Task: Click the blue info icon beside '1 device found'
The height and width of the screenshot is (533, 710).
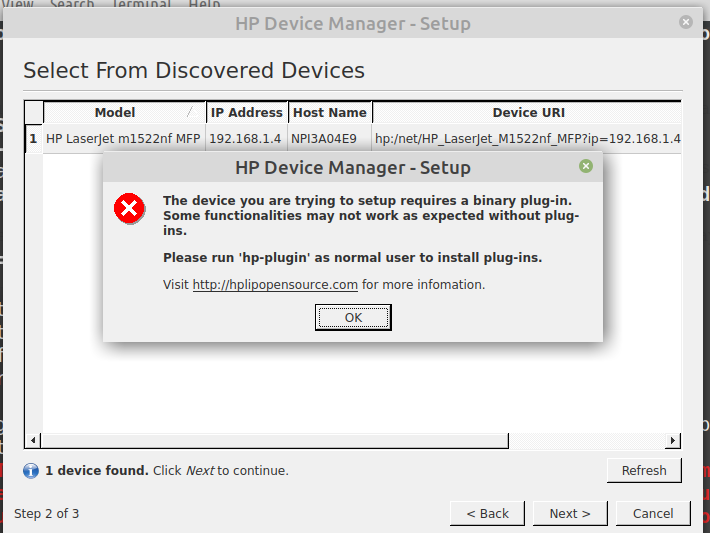Action: click(x=31, y=470)
